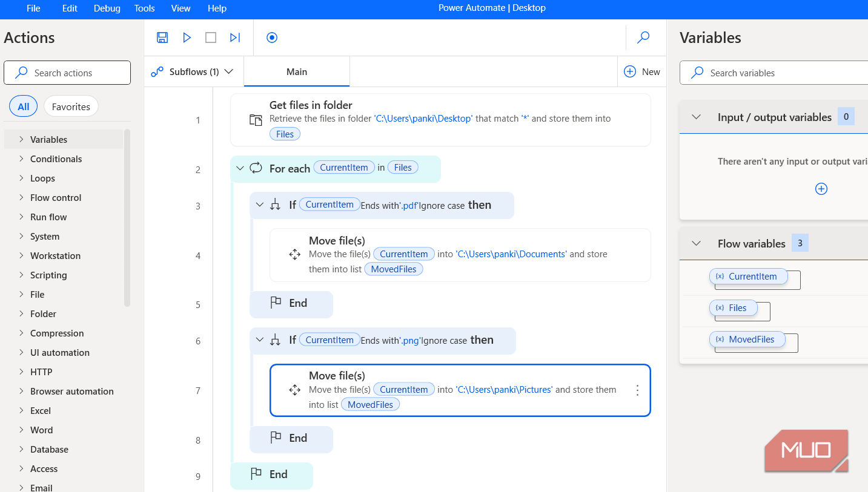Select the All actions filter

[23, 107]
